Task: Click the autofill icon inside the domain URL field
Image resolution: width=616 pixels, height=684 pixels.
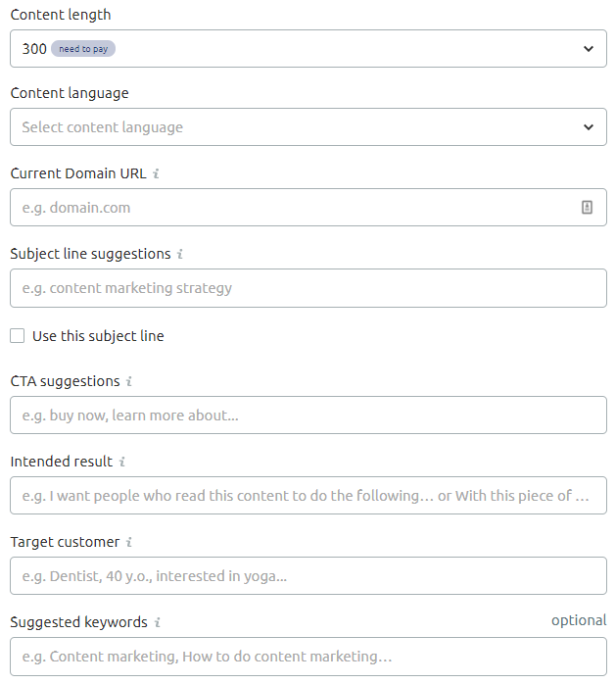Action: point(587,207)
